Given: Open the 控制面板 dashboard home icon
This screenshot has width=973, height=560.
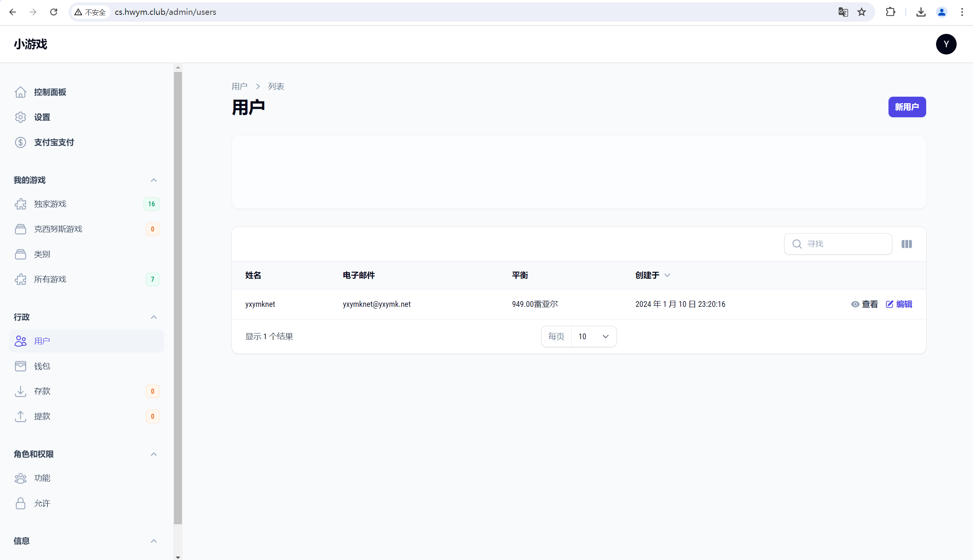Looking at the screenshot, I should [x=21, y=92].
